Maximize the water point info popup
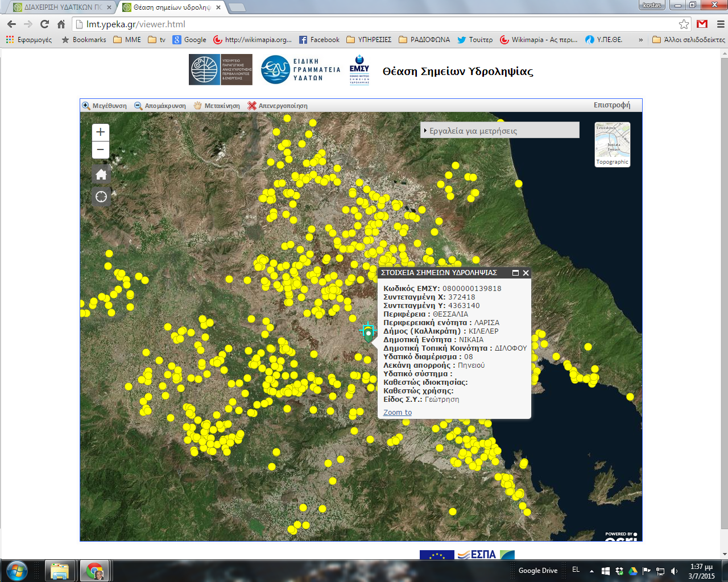This screenshot has width=728, height=582. pyautogui.click(x=515, y=273)
